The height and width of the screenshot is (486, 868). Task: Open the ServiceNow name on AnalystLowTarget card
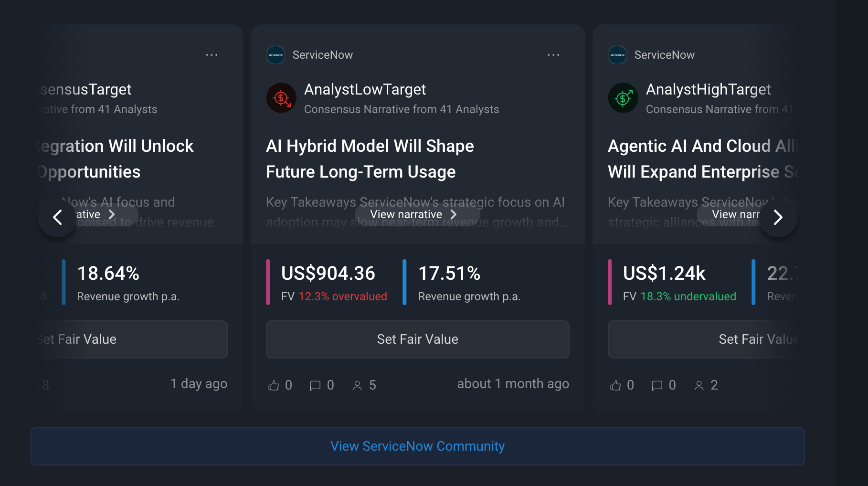point(323,55)
